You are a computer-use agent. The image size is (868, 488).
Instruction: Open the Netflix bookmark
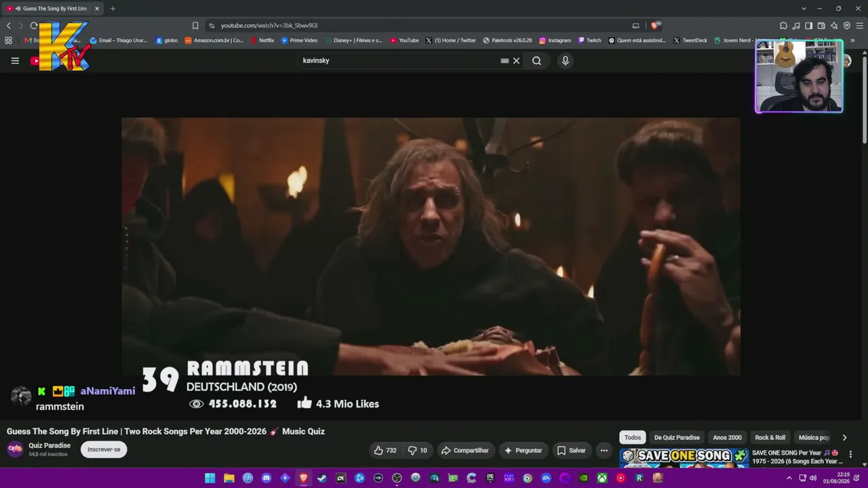tap(262, 41)
